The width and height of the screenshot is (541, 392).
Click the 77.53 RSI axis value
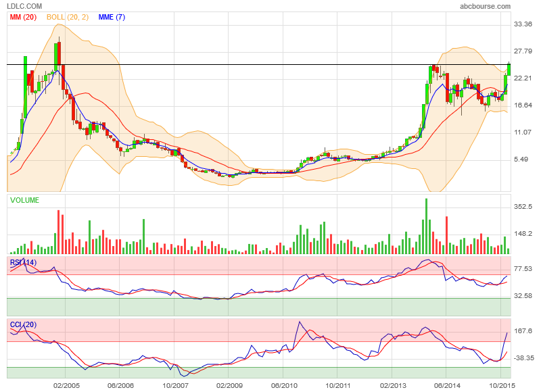(523, 269)
